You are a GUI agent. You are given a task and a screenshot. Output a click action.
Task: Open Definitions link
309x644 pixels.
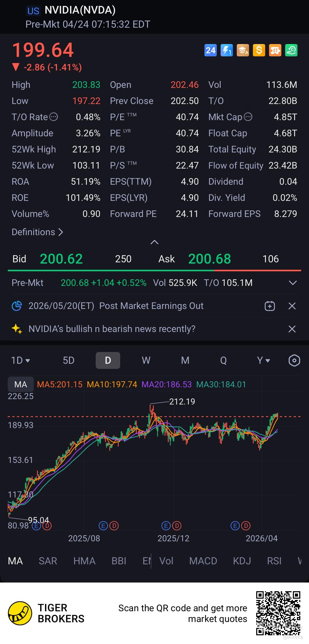37,232
